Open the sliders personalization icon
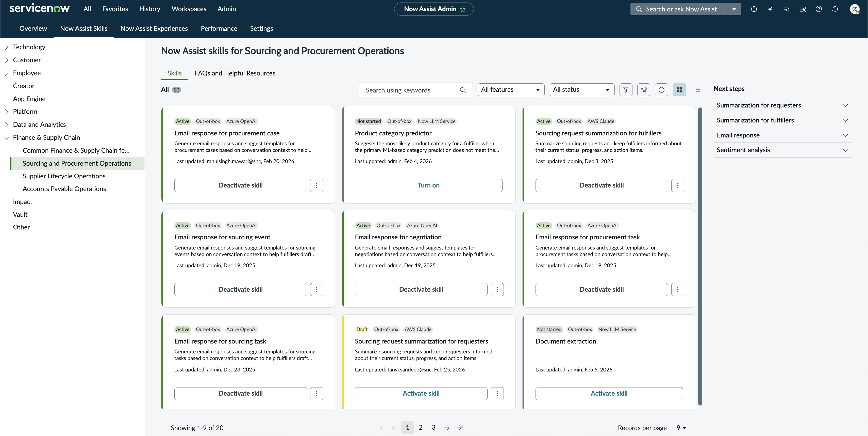This screenshot has width=868, height=436. pos(644,90)
